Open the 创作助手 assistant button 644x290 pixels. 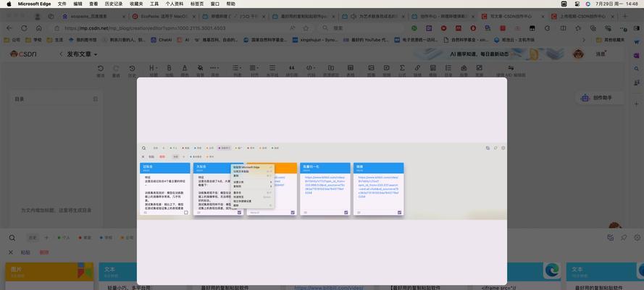click(x=599, y=98)
